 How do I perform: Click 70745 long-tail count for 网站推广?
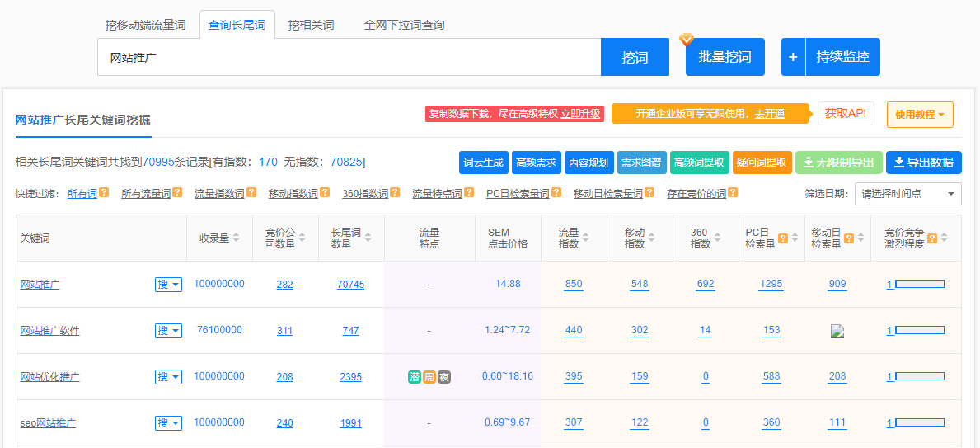(x=350, y=285)
